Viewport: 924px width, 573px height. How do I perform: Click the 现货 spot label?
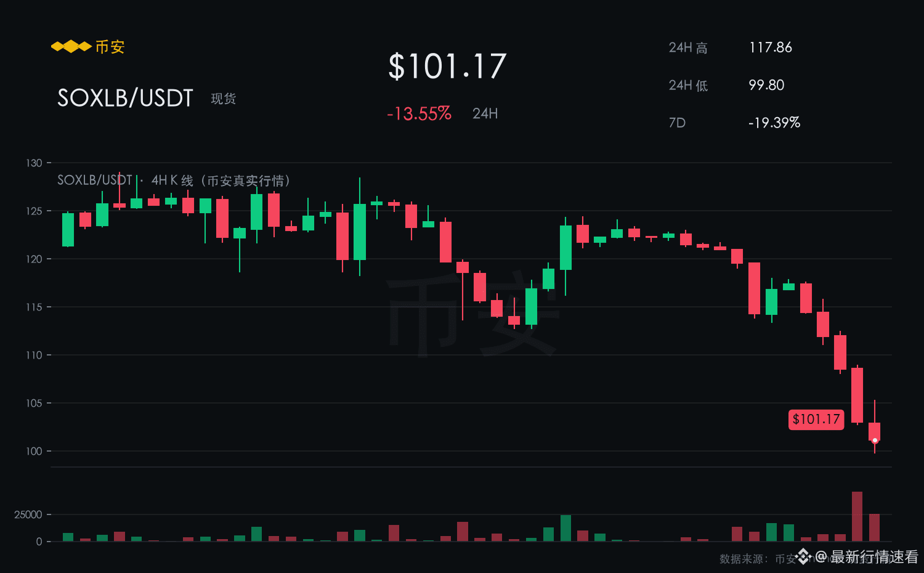(224, 99)
